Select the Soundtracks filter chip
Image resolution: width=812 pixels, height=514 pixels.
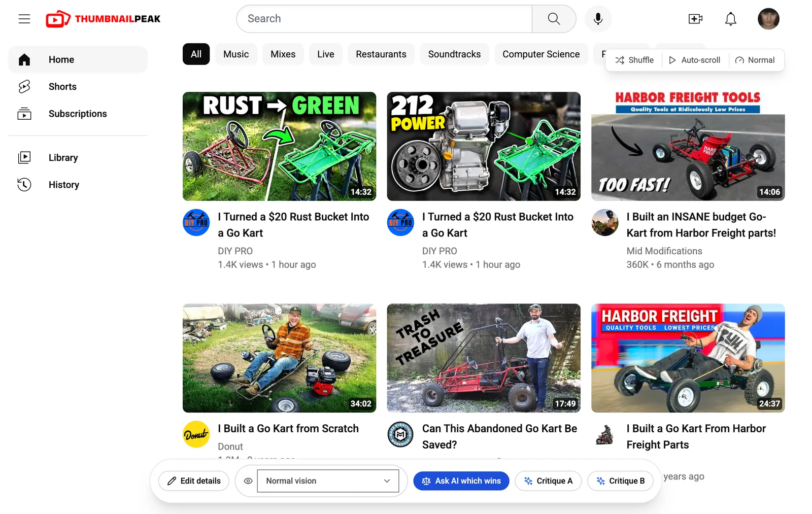tap(454, 54)
